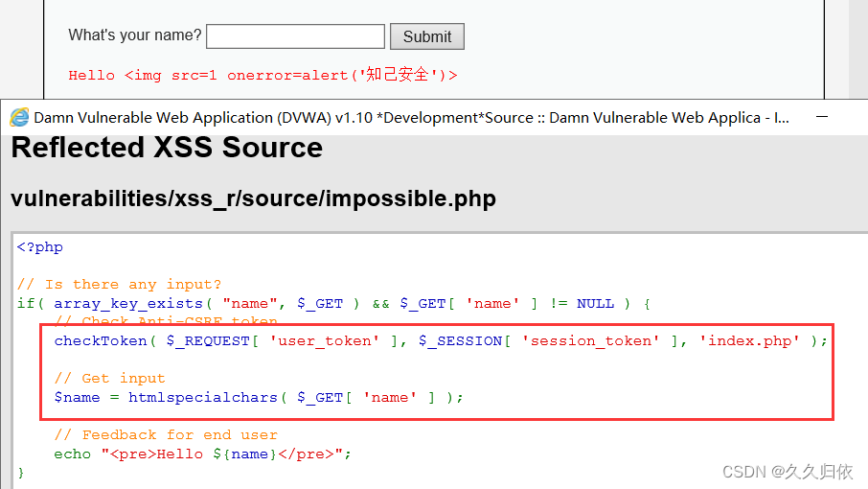Click the "Reflected XSS Source" heading
Screen dimensions: 868x489
tap(167, 148)
